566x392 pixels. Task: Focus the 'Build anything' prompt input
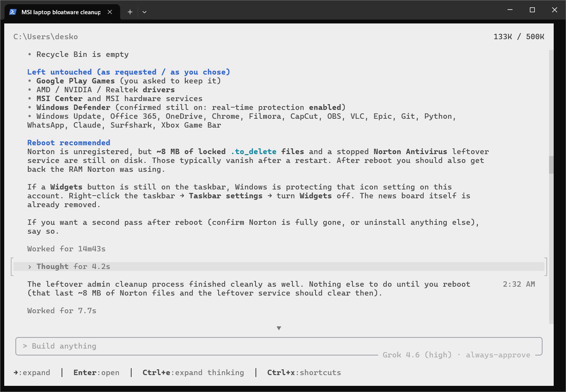tap(279, 346)
